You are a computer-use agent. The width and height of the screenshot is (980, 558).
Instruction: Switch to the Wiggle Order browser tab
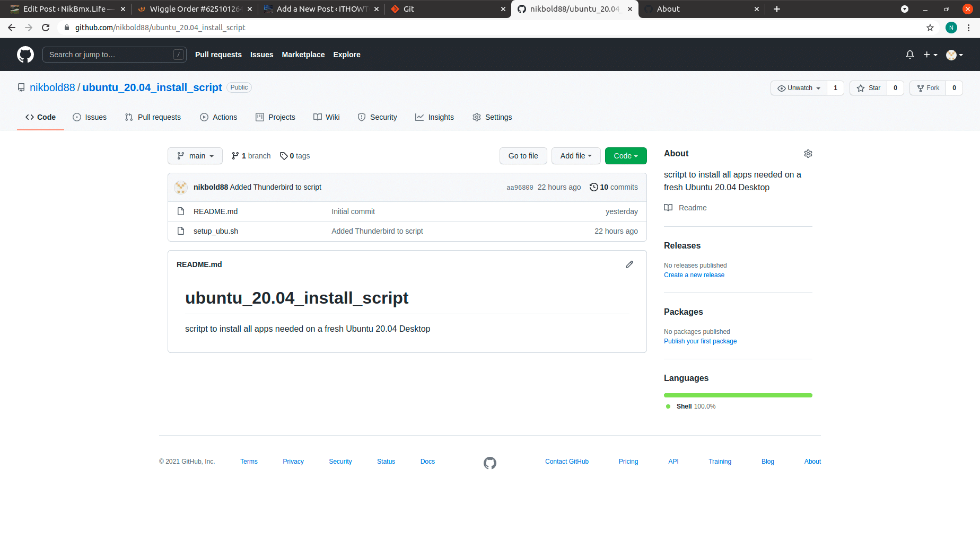pyautogui.click(x=195, y=9)
